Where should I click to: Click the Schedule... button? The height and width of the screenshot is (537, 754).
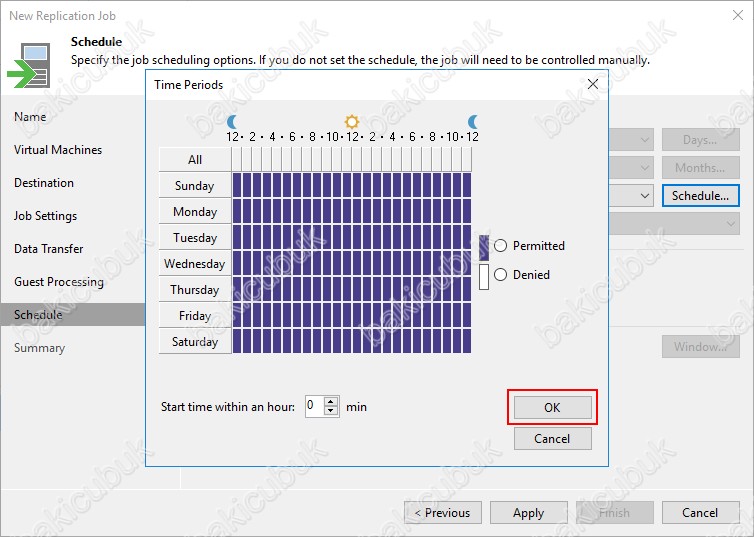click(x=700, y=196)
